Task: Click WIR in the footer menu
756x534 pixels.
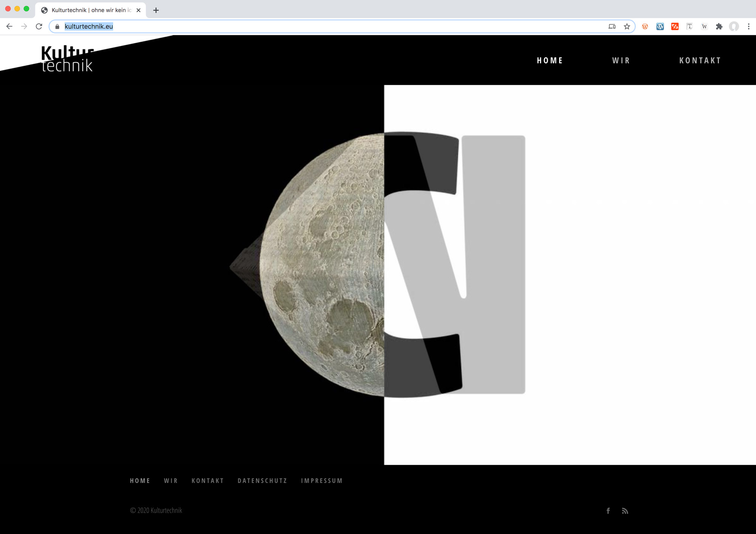Action: click(x=170, y=481)
